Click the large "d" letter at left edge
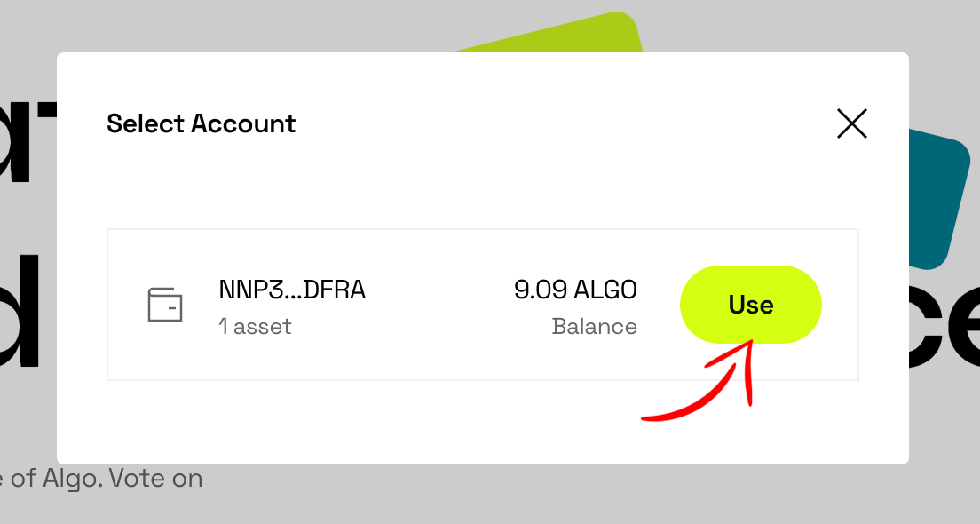The width and height of the screenshot is (980, 524). tap(22, 311)
